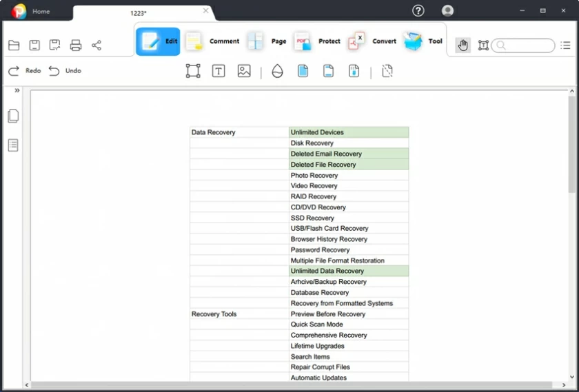Open the Protect ribbon tab
This screenshot has width=579, height=392.
[317, 41]
